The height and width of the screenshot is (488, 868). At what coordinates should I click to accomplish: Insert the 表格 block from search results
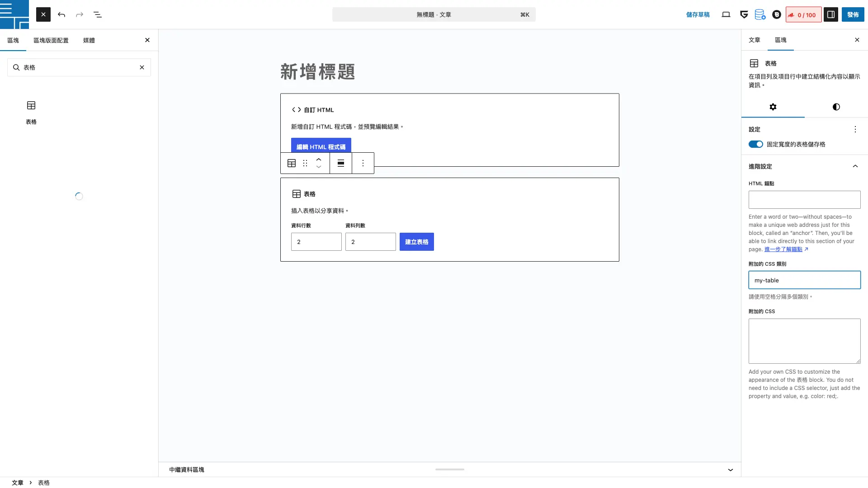[31, 113]
